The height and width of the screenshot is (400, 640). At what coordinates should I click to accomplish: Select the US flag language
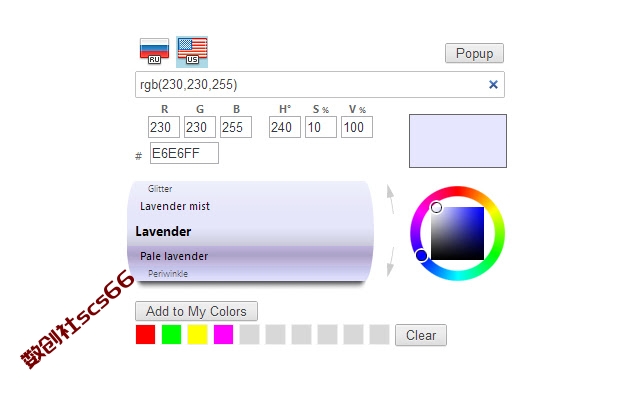(192, 51)
